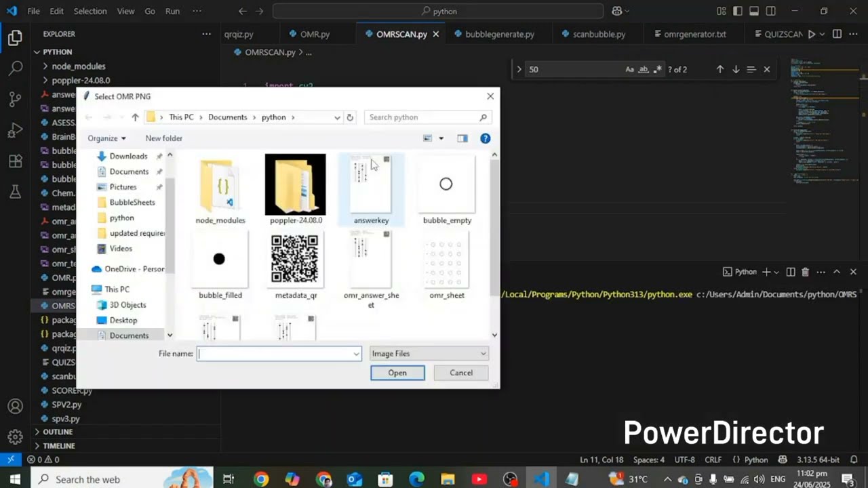Select the bubble_filled image file
Screen dimensions: 868x488
pyautogui.click(x=220, y=266)
